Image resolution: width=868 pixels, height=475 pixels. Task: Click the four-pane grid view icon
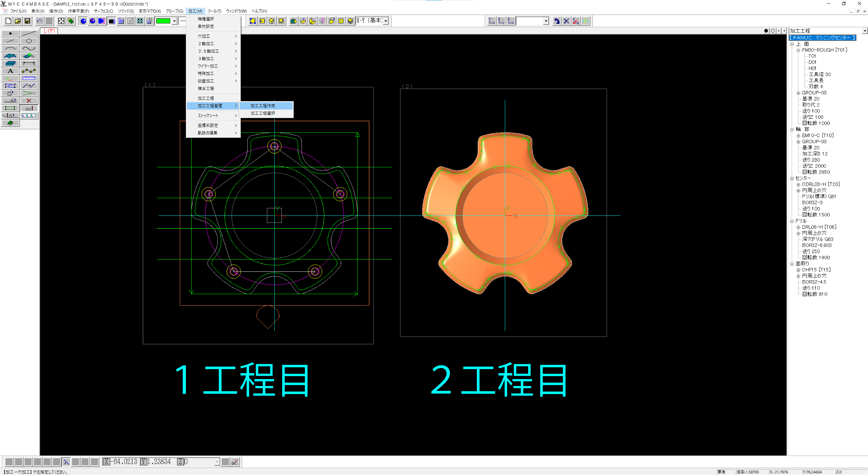coord(140,21)
